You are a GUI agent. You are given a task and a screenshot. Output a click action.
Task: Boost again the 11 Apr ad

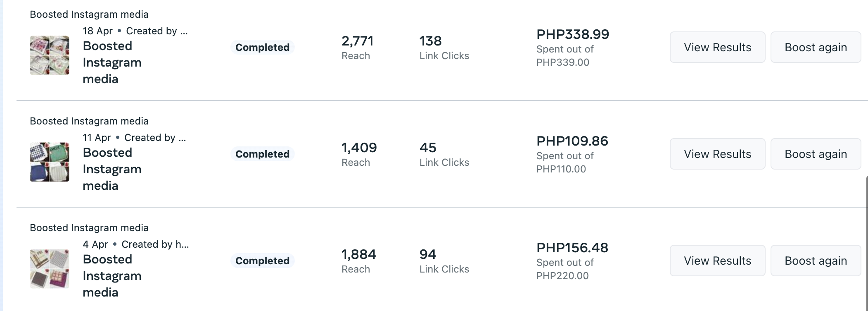pyautogui.click(x=816, y=154)
